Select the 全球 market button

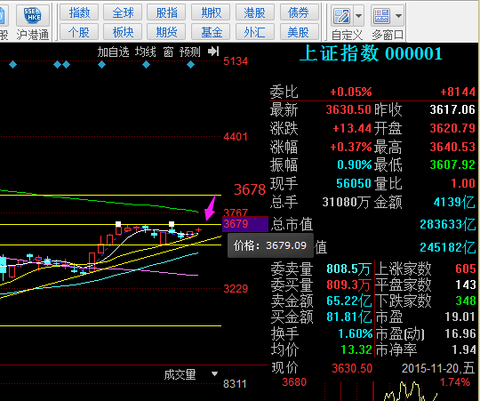[123, 13]
